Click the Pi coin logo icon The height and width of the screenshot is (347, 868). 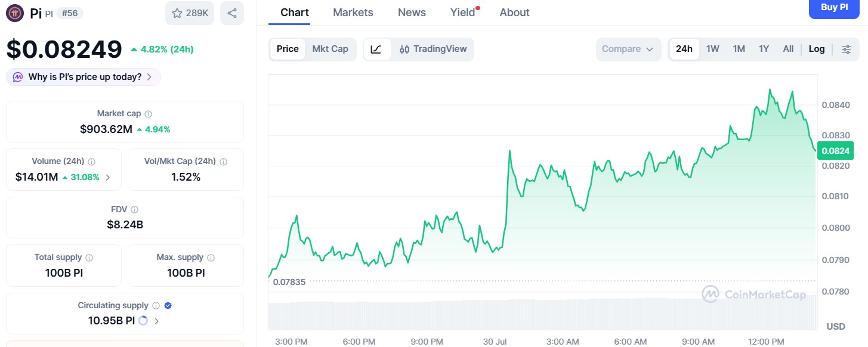tap(15, 13)
